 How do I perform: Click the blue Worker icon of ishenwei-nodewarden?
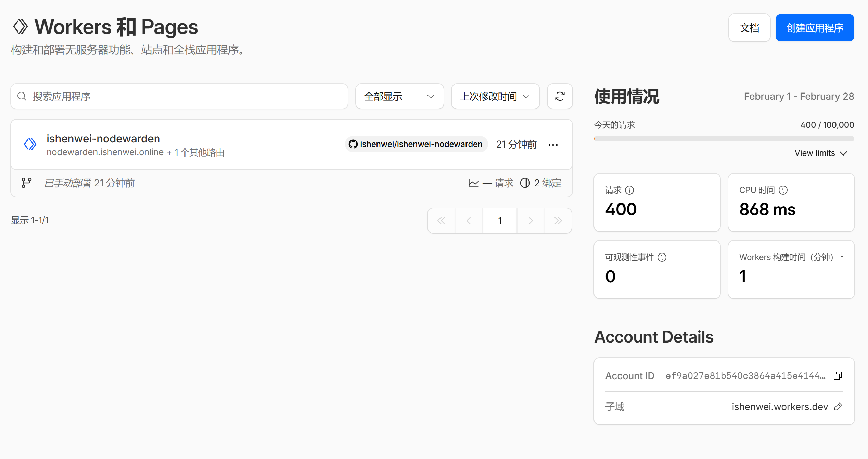coord(30,144)
